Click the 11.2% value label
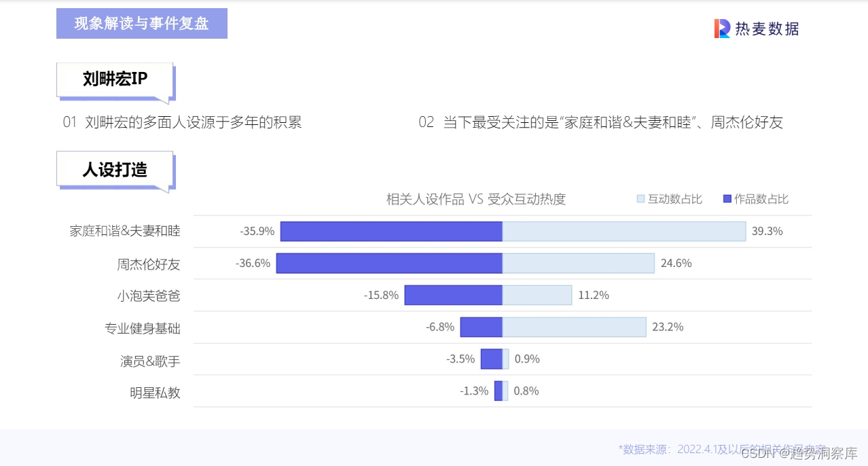Viewport: 868px width, 466px height. [x=594, y=295]
